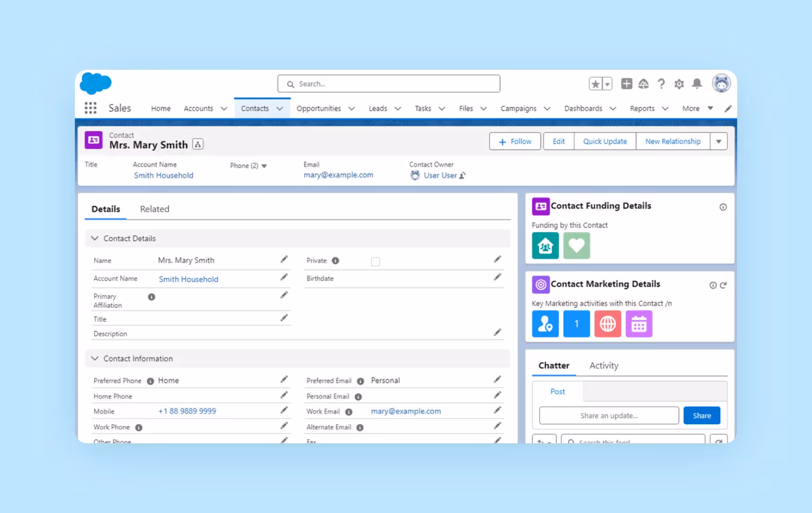812x513 pixels.
Task: Click the Contact Funding Details info icon
Action: 723,207
